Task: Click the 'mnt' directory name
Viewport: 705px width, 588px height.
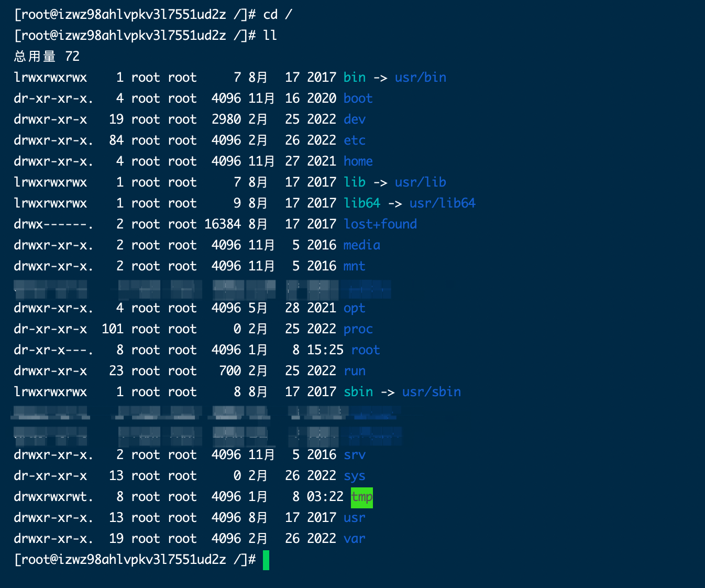Action: pos(355,266)
